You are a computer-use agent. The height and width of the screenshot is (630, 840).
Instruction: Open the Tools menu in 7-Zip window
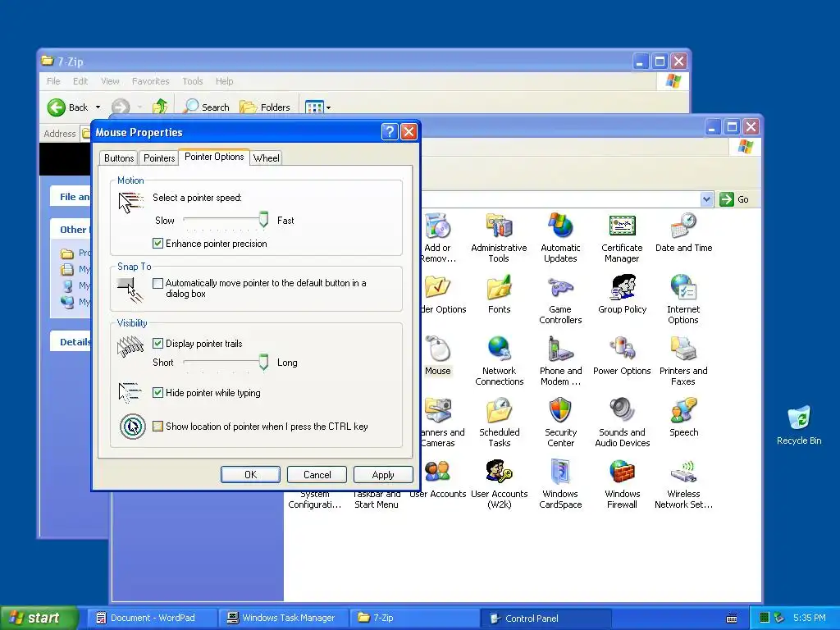click(192, 81)
